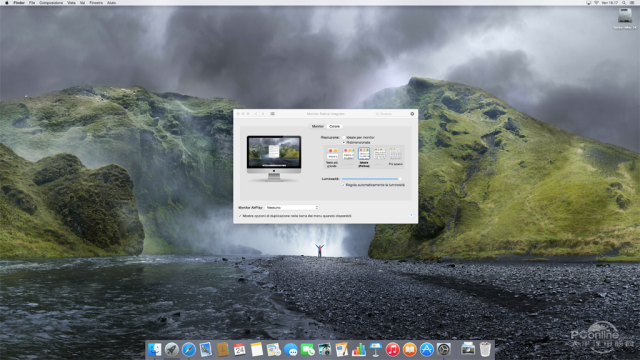The height and width of the screenshot is (360, 640).
Task: Switch to the Colore tab
Action: point(334,127)
